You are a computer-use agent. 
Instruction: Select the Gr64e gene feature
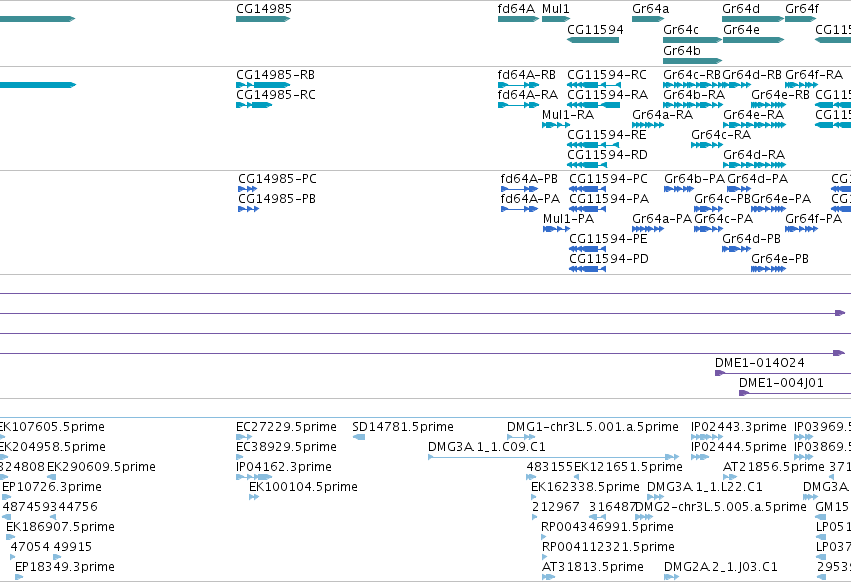pyautogui.click(x=753, y=40)
